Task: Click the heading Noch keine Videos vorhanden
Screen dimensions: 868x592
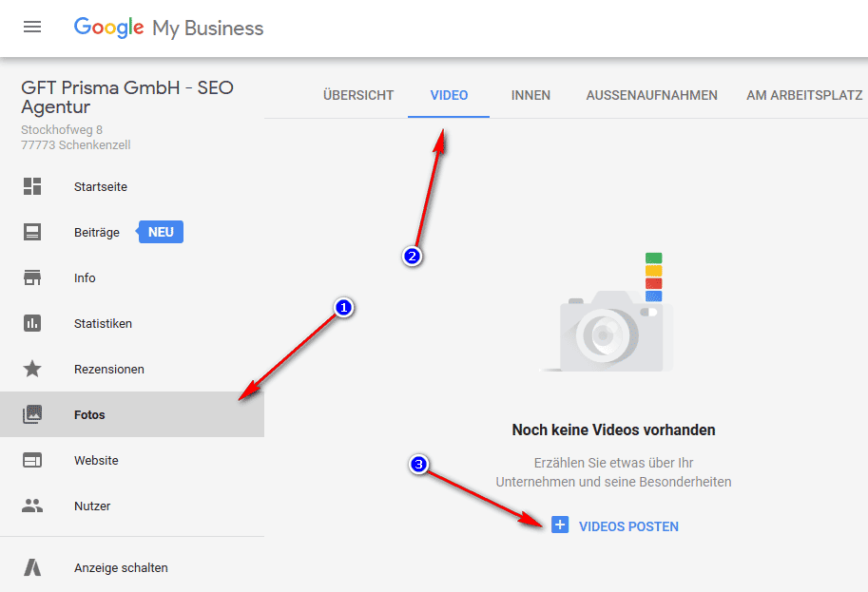Action: [613, 430]
